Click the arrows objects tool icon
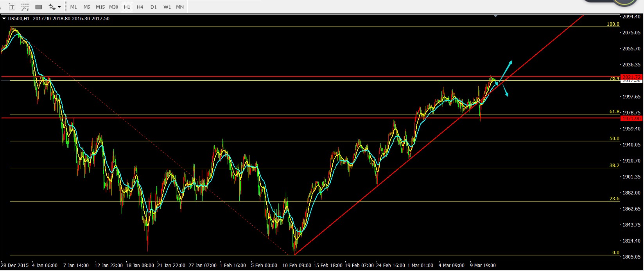Viewport: 644px width, 271px height. 52,7
